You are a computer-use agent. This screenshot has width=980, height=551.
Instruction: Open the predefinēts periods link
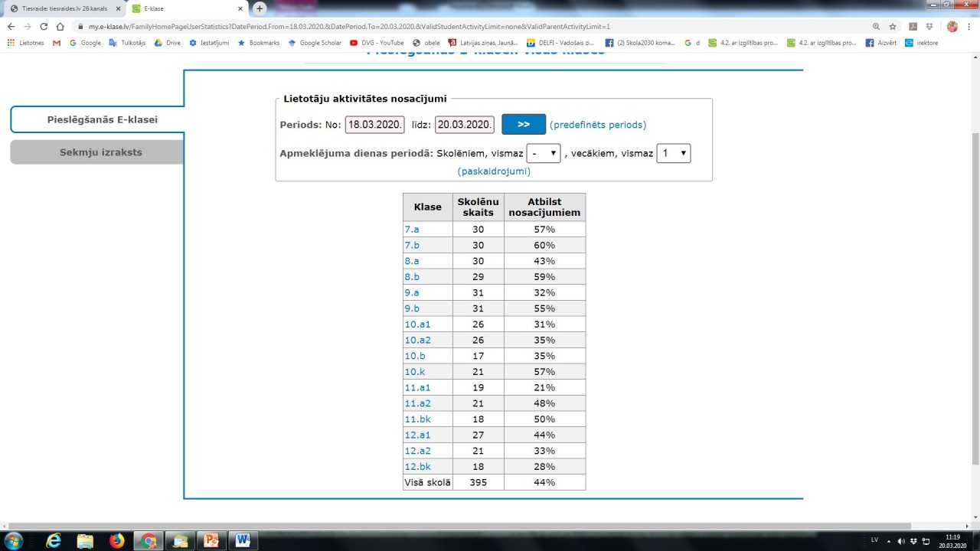[597, 125]
